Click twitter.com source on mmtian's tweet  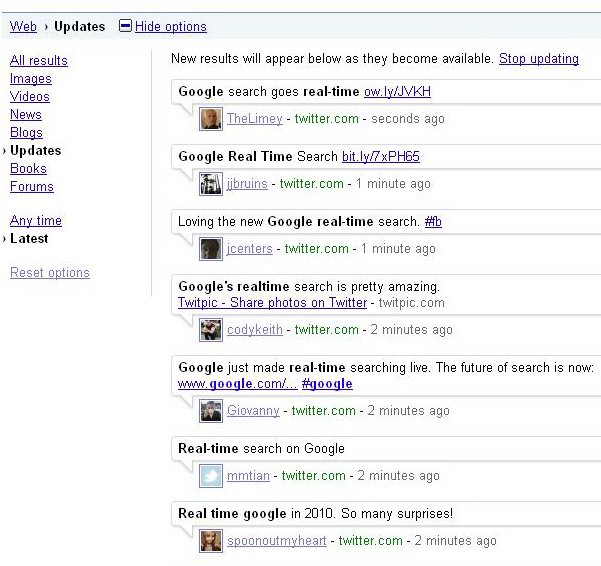[x=314, y=476]
